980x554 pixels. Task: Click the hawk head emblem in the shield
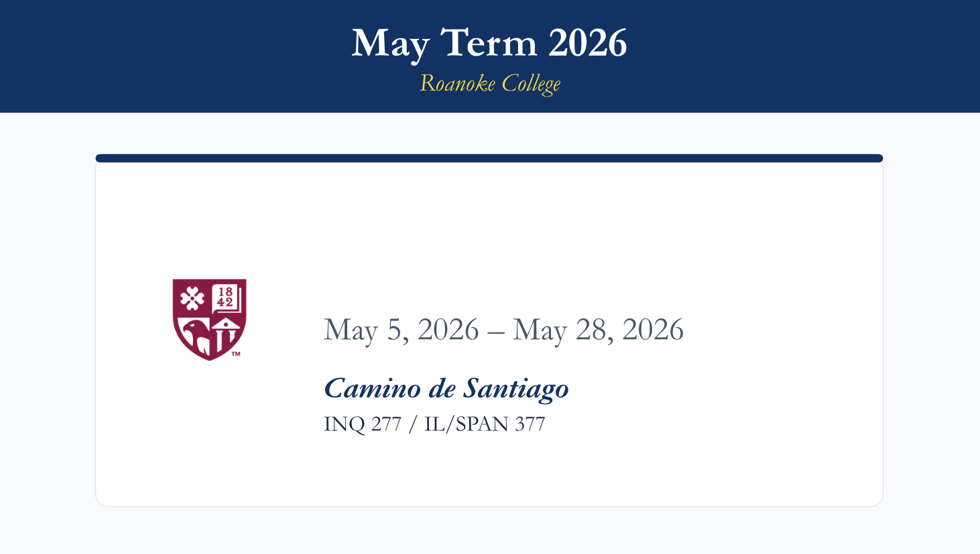click(195, 335)
